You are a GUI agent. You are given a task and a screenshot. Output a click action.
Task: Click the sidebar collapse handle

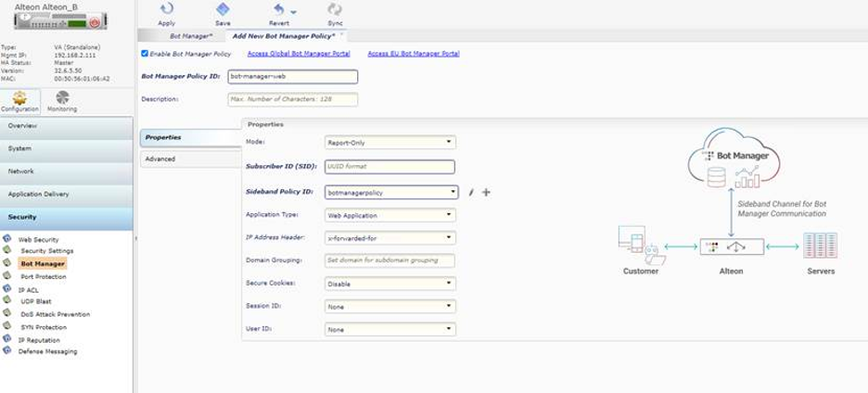135,238
